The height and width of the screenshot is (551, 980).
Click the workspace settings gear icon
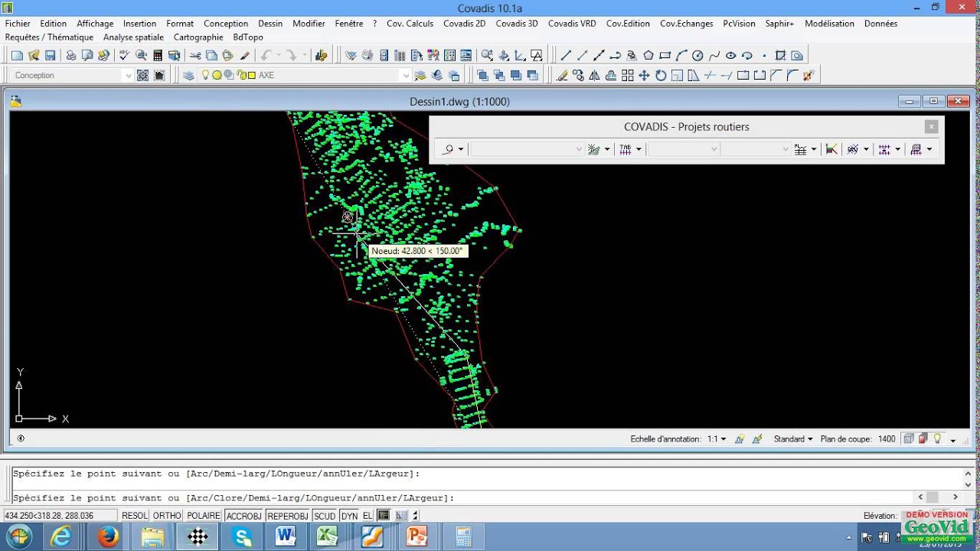point(142,75)
